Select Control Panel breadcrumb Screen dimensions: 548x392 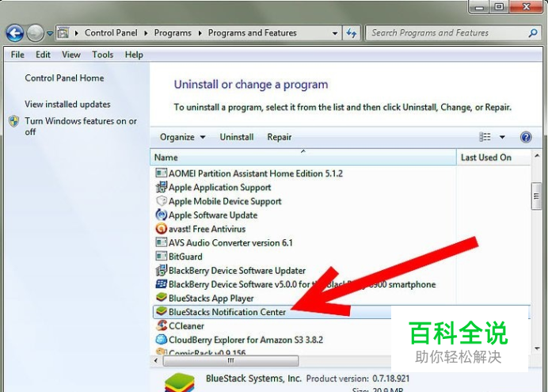(111, 32)
